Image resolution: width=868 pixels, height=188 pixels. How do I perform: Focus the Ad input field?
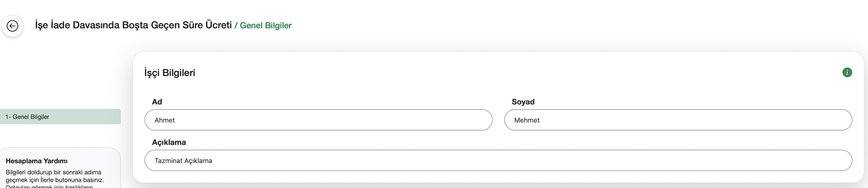(318, 120)
